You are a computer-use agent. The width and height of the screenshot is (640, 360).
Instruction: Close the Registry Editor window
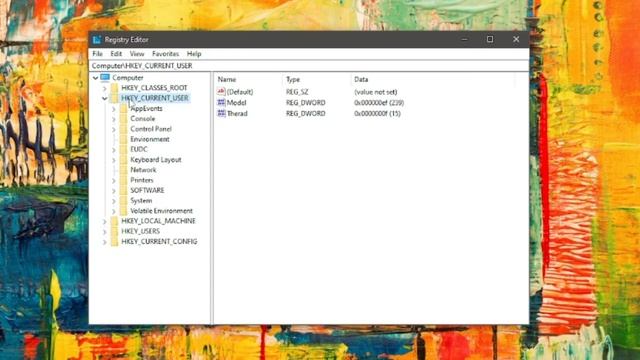tap(516, 39)
